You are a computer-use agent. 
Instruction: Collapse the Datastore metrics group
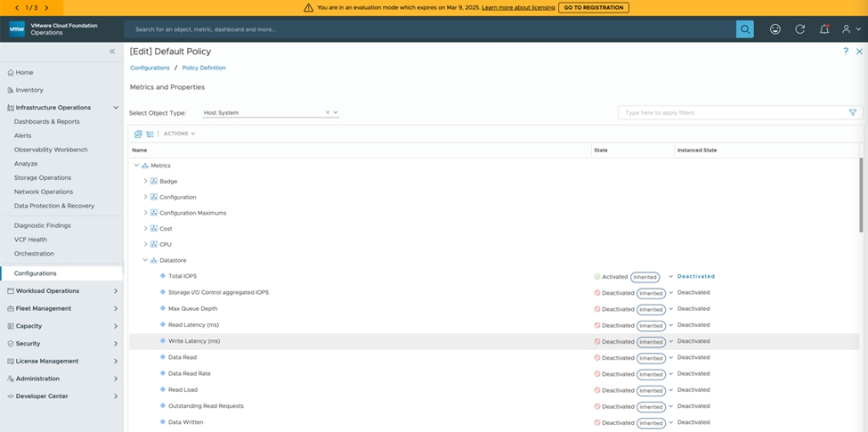(x=145, y=260)
